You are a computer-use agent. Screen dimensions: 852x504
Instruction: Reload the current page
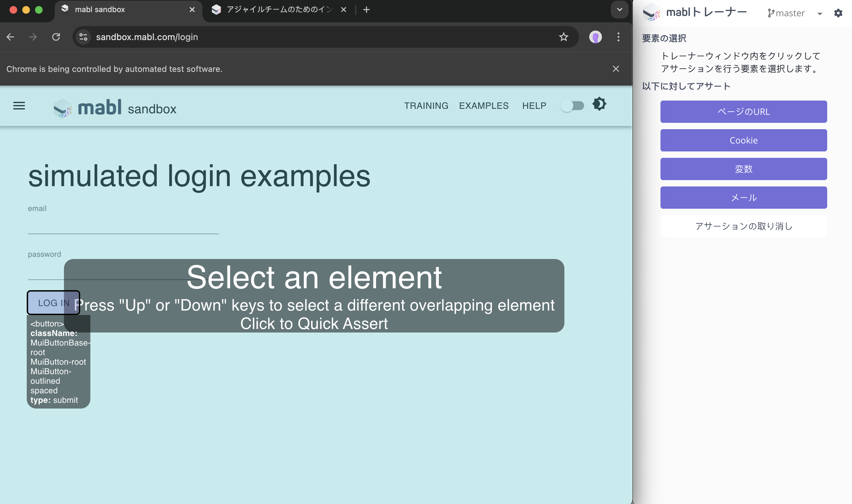[x=56, y=37]
